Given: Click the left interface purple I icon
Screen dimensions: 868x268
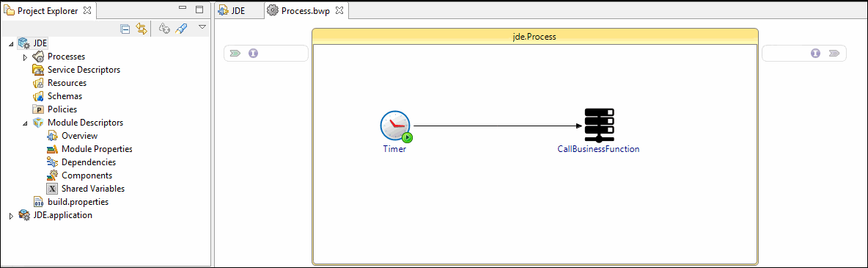Looking at the screenshot, I should coord(253,54).
